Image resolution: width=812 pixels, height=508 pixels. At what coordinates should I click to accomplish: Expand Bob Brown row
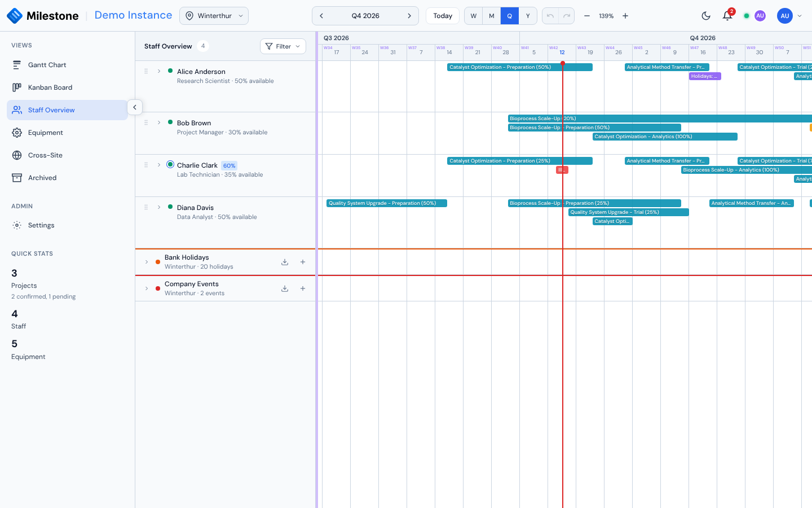(159, 122)
